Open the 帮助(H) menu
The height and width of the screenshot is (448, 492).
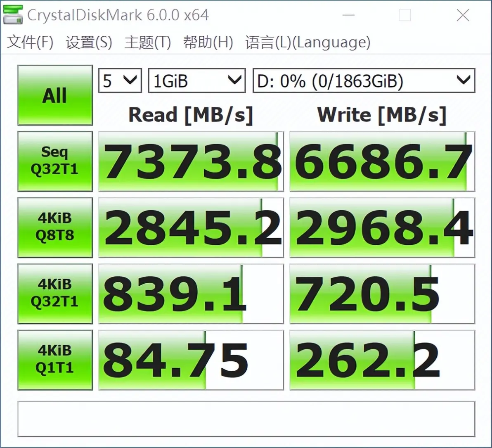[208, 42]
